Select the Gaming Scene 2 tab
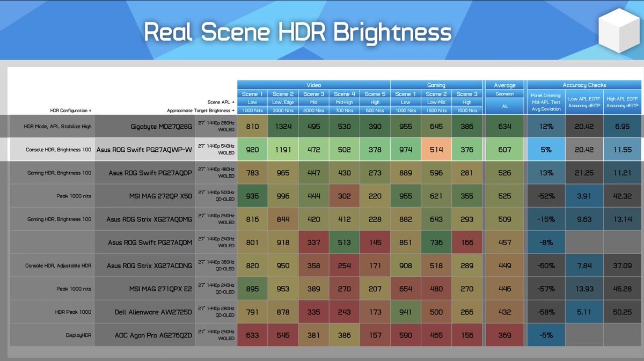Screen dimensions: 644x361 coord(436,95)
